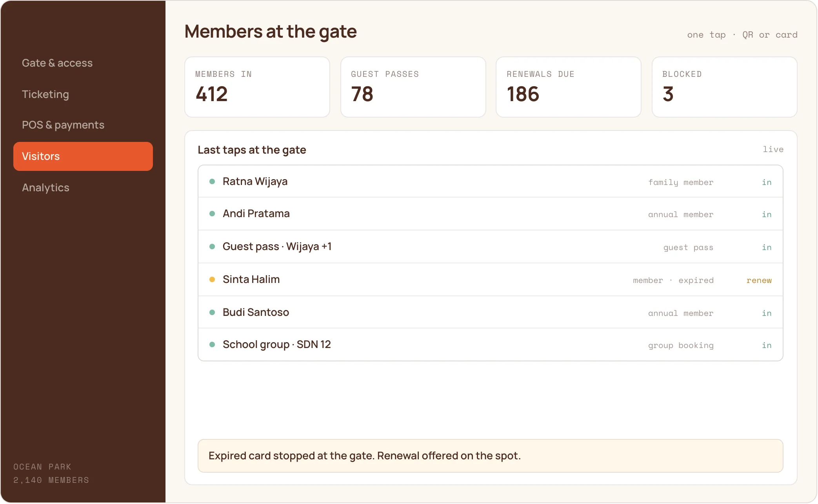Click the yellow status dot for Sinta Halim
The width and height of the screenshot is (818, 504).
pyautogui.click(x=212, y=279)
